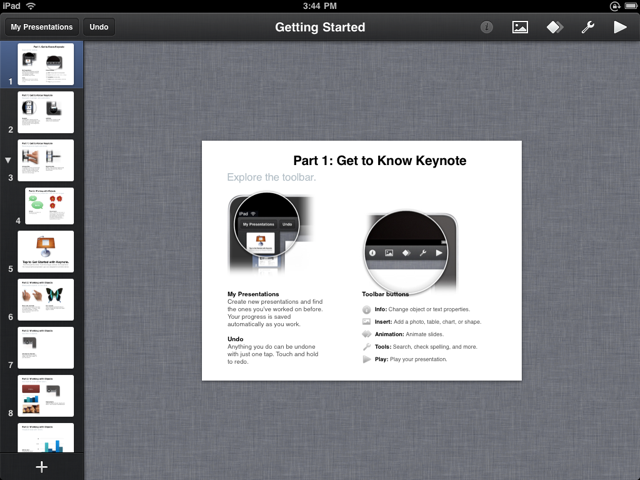Select slide 8 thumbnail
Image resolution: width=640 pixels, height=480 pixels.
[46, 395]
